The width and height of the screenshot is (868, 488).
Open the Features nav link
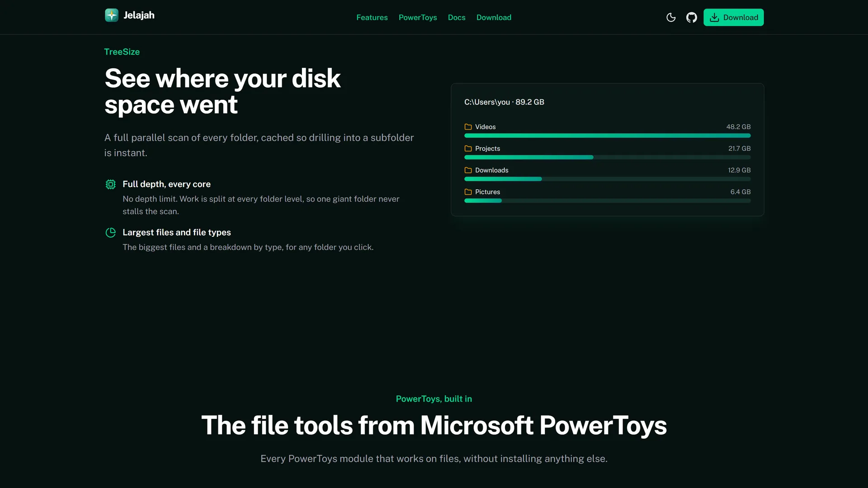[x=372, y=18]
